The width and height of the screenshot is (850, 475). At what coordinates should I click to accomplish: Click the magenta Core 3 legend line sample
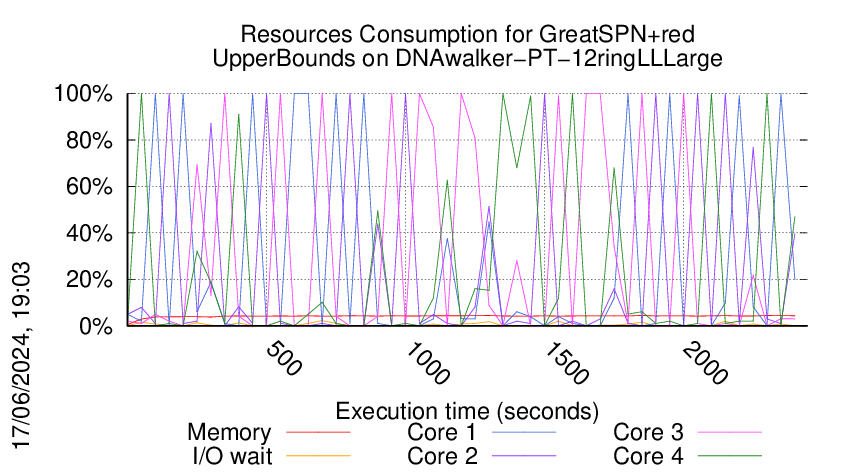(730, 432)
